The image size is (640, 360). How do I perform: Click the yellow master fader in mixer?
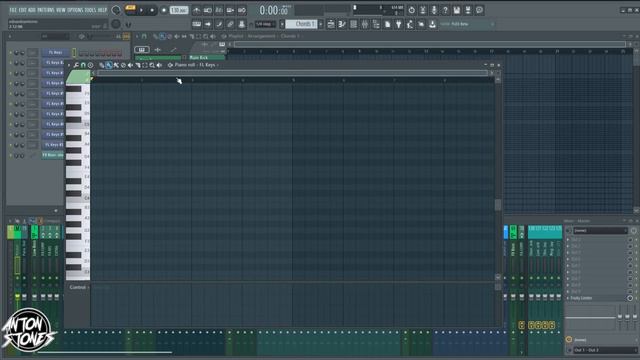[18, 296]
